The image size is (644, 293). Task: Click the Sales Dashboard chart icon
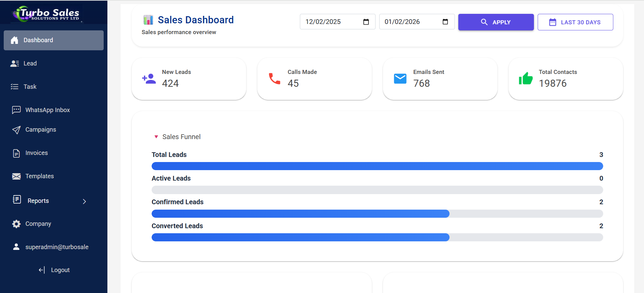pyautogui.click(x=148, y=20)
